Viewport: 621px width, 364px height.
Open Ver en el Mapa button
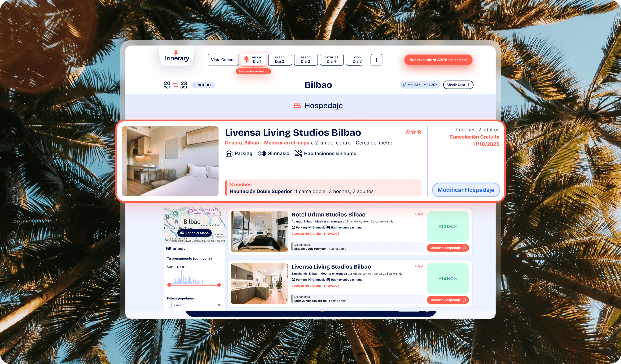(194, 233)
